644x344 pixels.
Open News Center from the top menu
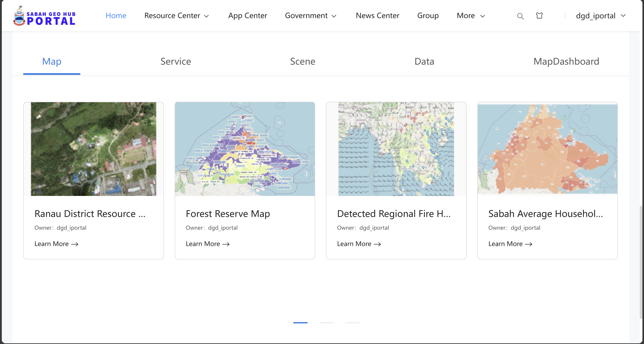[378, 15]
